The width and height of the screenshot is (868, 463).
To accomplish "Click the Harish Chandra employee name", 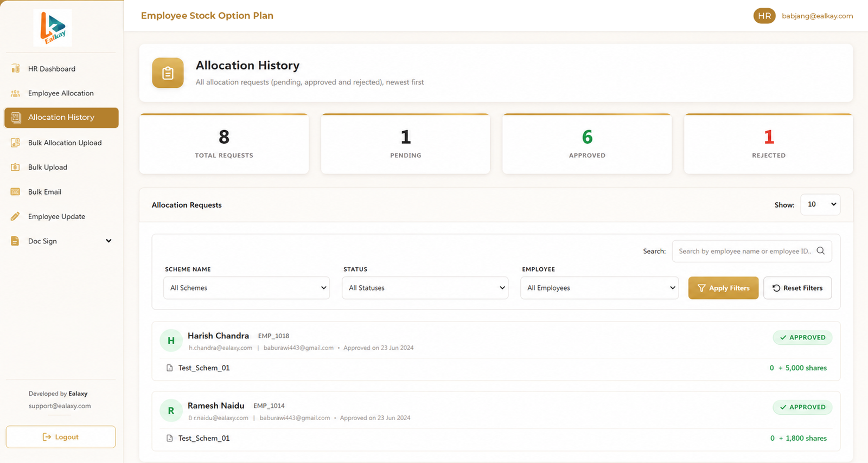I will tap(218, 336).
